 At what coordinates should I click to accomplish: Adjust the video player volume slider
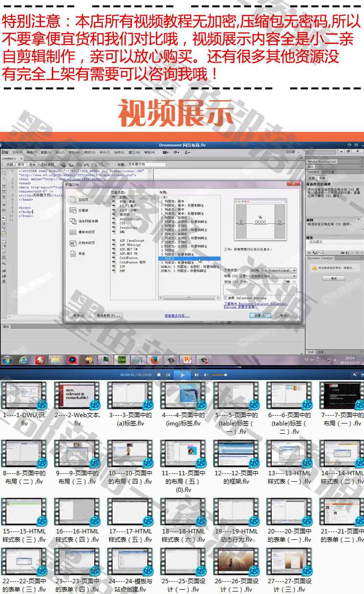[219, 375]
